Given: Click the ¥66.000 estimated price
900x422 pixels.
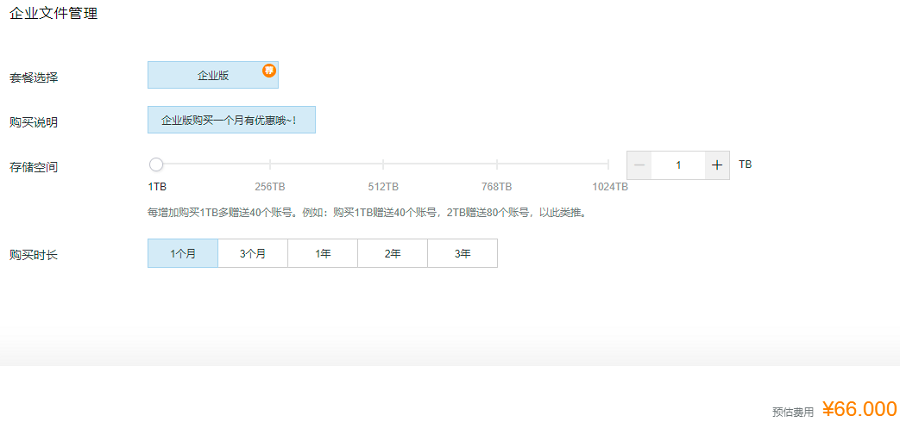Looking at the screenshot, I should pyautogui.click(x=859, y=408).
